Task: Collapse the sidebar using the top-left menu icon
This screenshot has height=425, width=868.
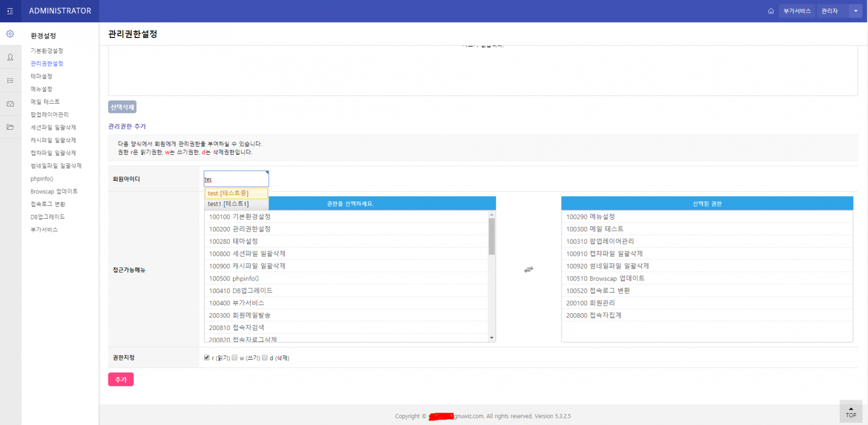Action: click(x=10, y=11)
